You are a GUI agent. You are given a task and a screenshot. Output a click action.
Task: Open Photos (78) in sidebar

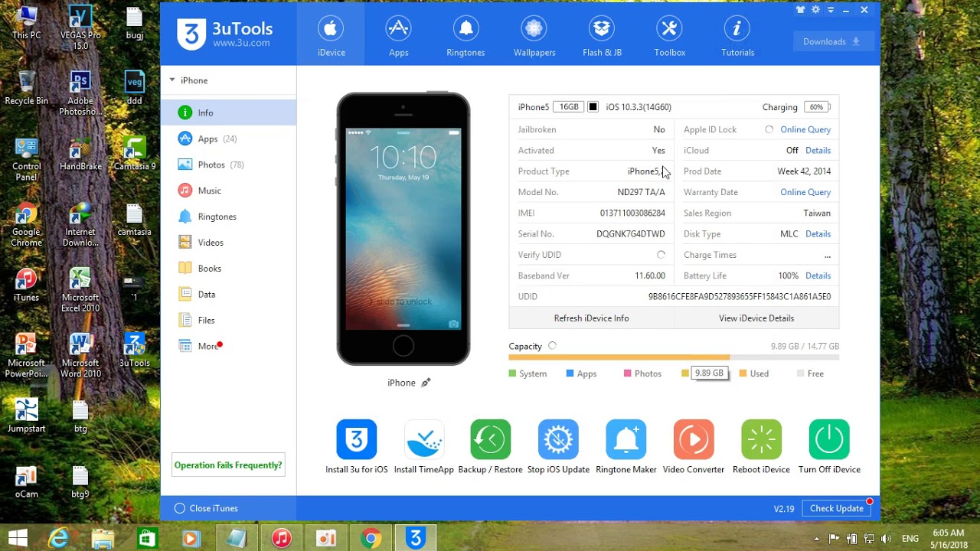click(x=228, y=165)
